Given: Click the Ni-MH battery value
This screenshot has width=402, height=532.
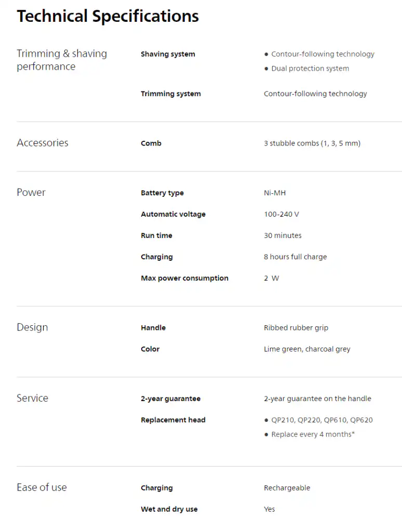Looking at the screenshot, I should tap(275, 193).
